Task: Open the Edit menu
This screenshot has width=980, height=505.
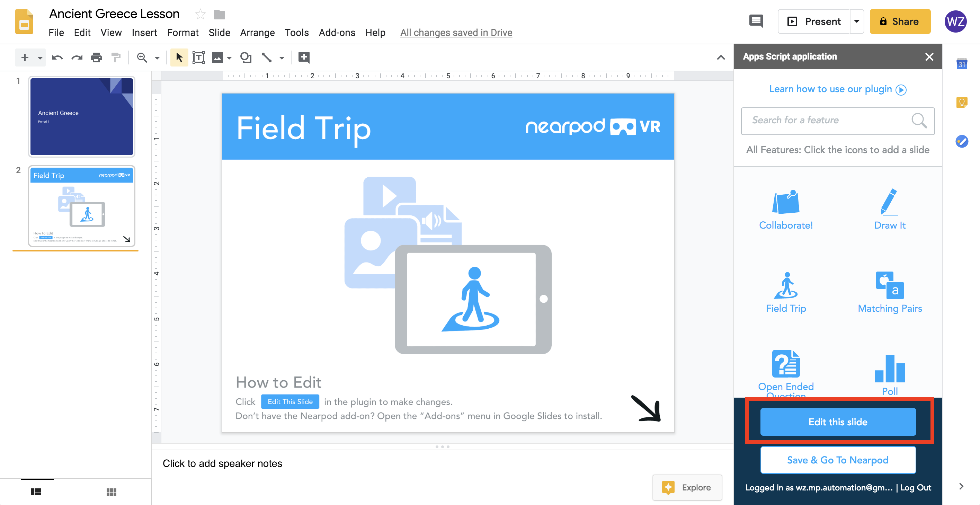Action: (x=82, y=33)
